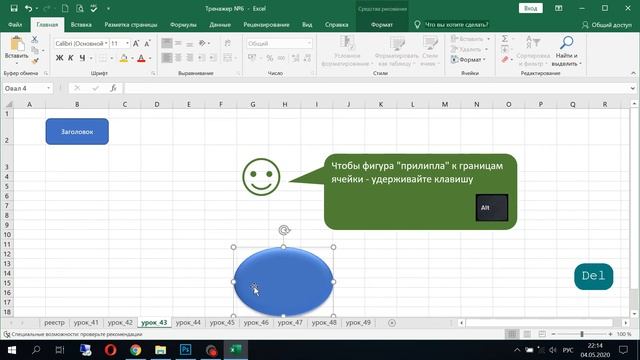Click the Вход sign-in button
Viewport: 640px width, 360px height.
pos(531,8)
